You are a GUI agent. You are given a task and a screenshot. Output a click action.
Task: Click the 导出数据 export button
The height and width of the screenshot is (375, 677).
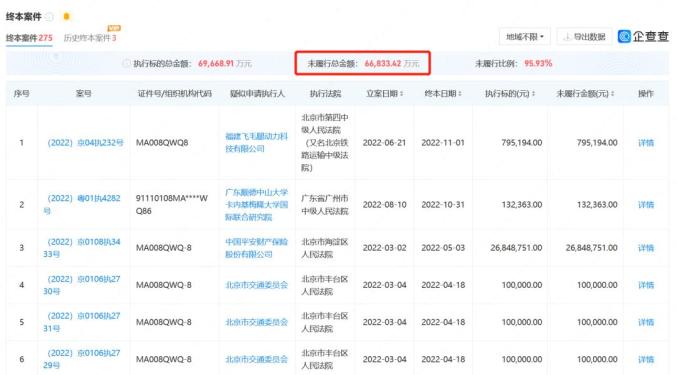pyautogui.click(x=584, y=37)
